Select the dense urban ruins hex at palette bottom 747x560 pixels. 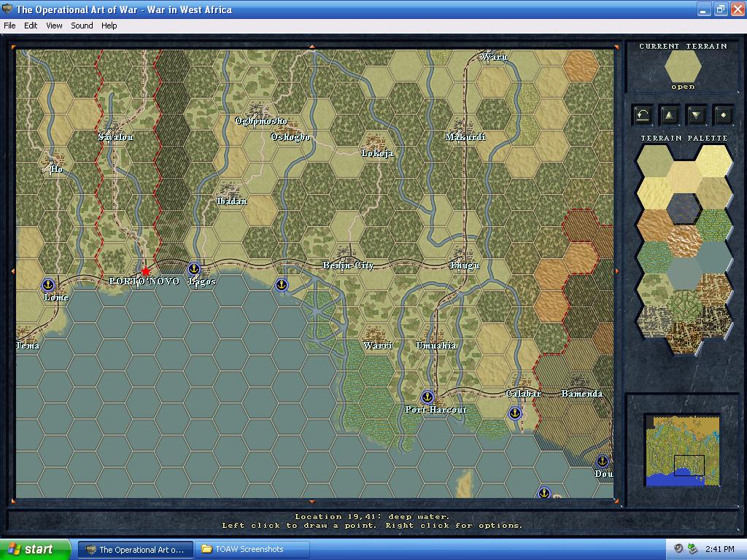point(684,338)
